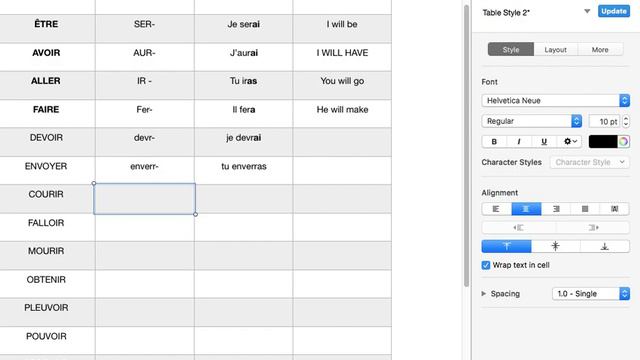Select the IR - cell

point(144,85)
